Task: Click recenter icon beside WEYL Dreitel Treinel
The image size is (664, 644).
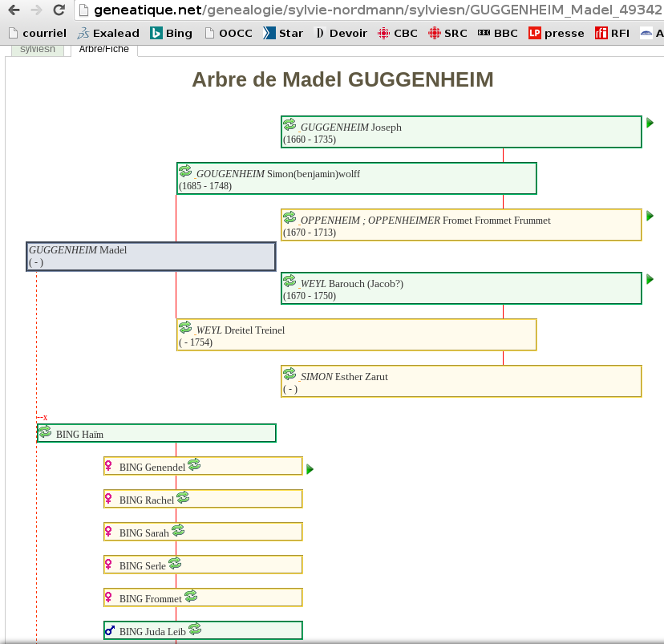Action: [185, 328]
